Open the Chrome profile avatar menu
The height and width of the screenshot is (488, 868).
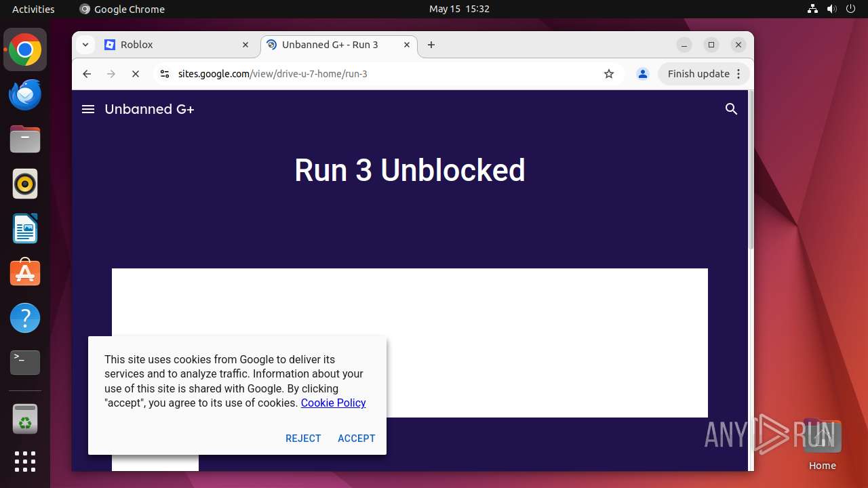pos(643,74)
